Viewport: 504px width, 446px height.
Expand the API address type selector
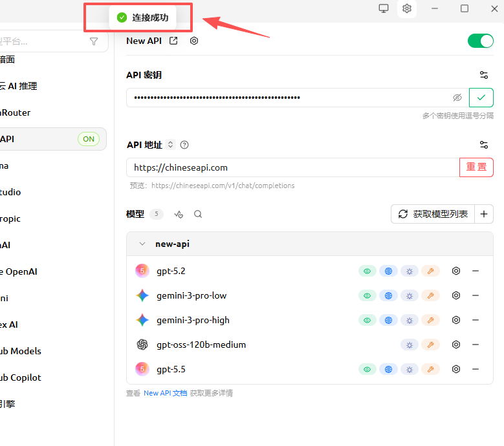[x=170, y=145]
